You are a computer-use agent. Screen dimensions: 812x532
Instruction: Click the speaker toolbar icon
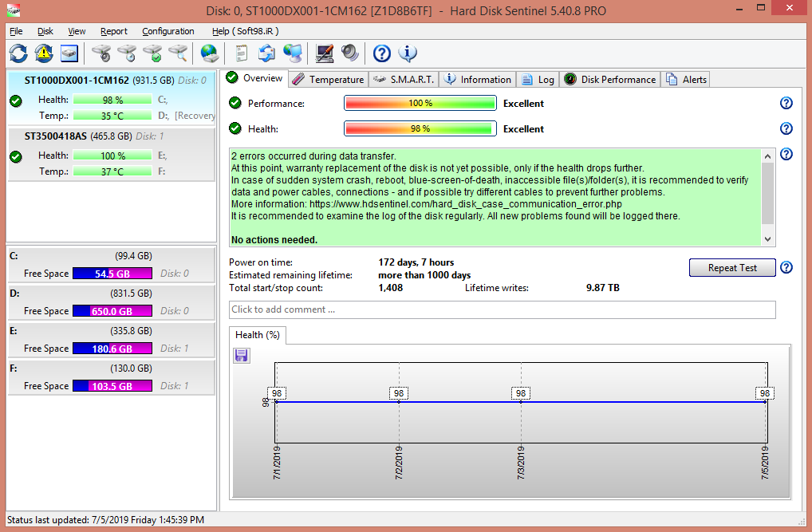[350, 53]
